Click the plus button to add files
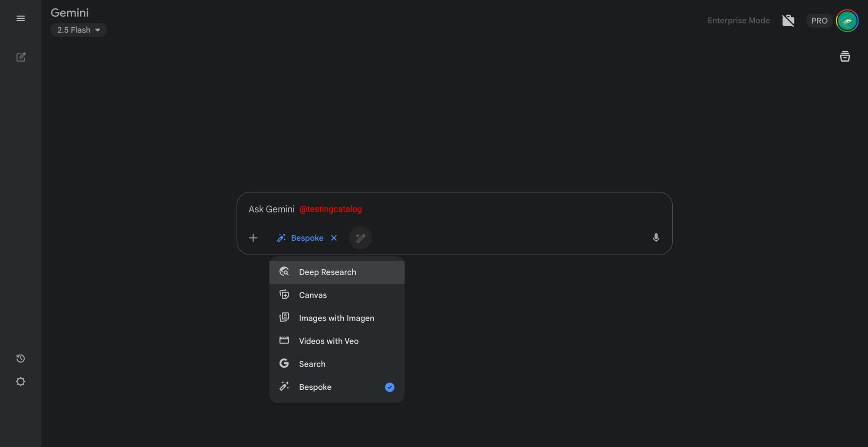868x447 pixels. coord(253,238)
